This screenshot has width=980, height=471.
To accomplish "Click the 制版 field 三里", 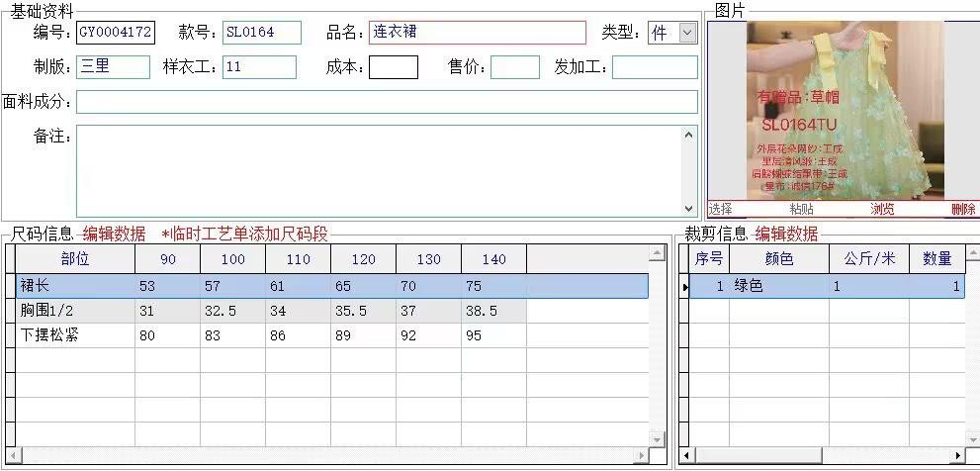I will pyautogui.click(x=113, y=67).
